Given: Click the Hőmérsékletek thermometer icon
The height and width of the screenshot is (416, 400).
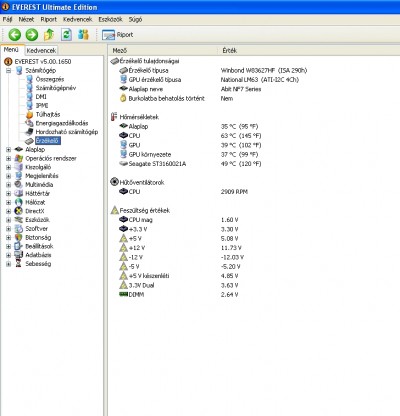Looking at the screenshot, I should [114, 117].
